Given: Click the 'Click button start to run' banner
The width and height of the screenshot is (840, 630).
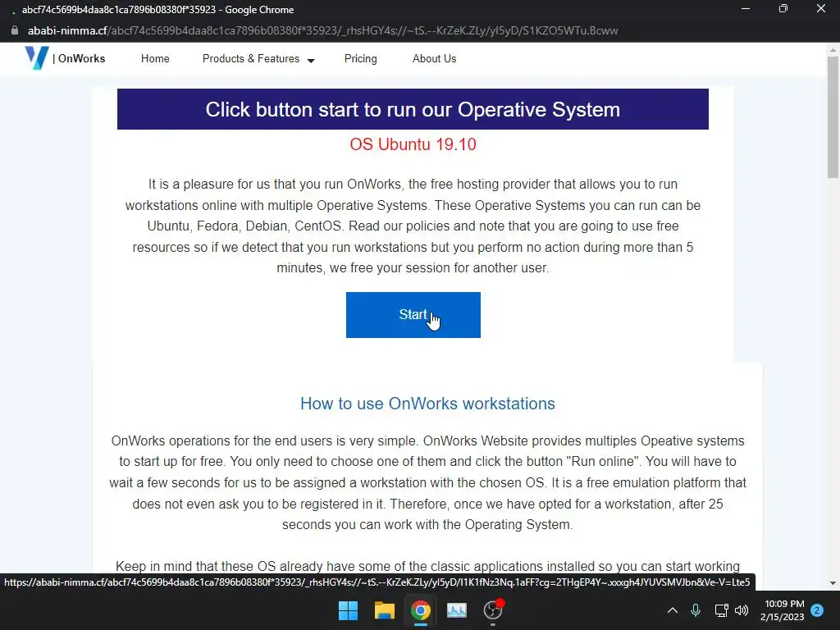Looking at the screenshot, I should pos(413,109).
